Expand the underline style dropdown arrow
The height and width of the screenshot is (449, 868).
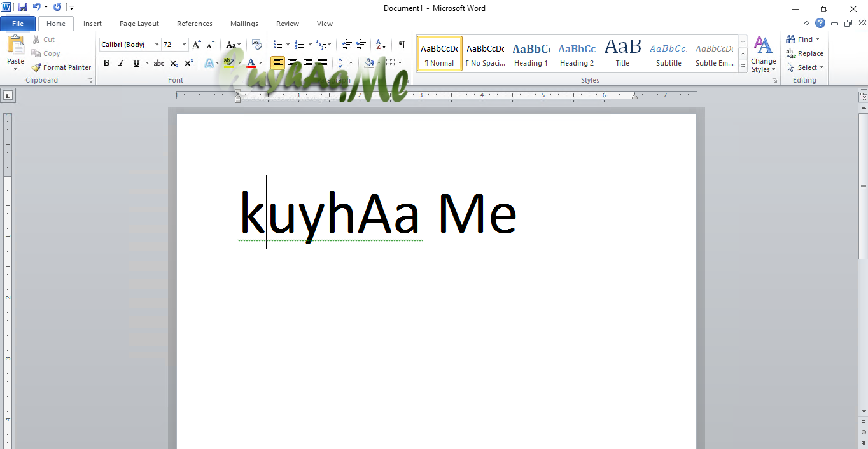(x=147, y=63)
